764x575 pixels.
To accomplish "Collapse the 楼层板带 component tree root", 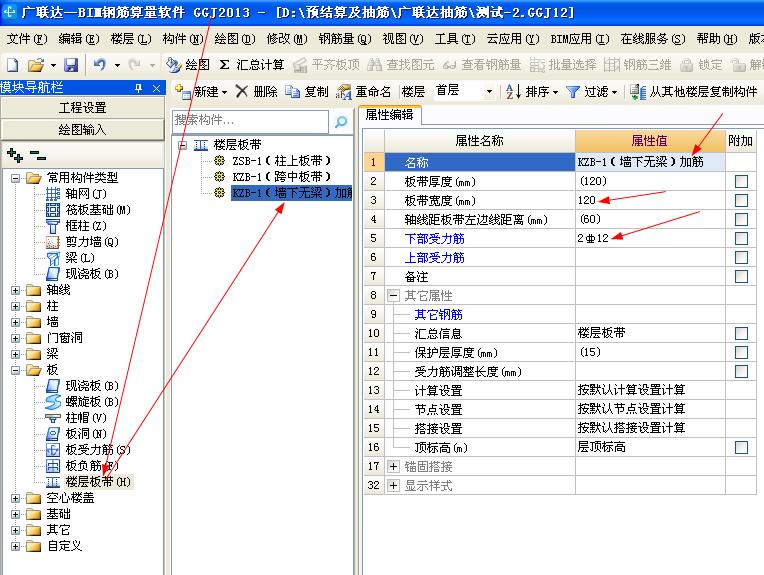I will point(183,145).
